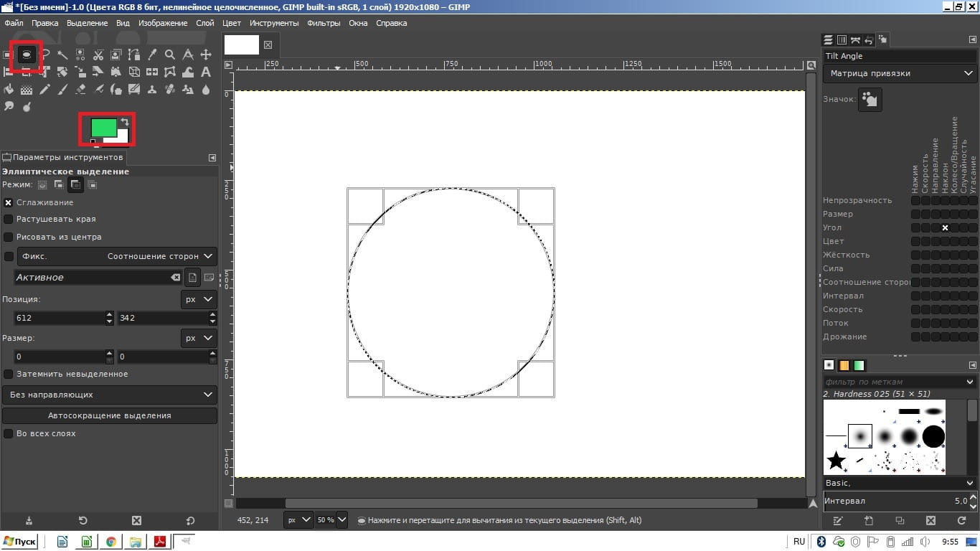Viewport: 980px width, 551px height.
Task: Expand the Матрица привязки dropdown
Action: coord(899,73)
